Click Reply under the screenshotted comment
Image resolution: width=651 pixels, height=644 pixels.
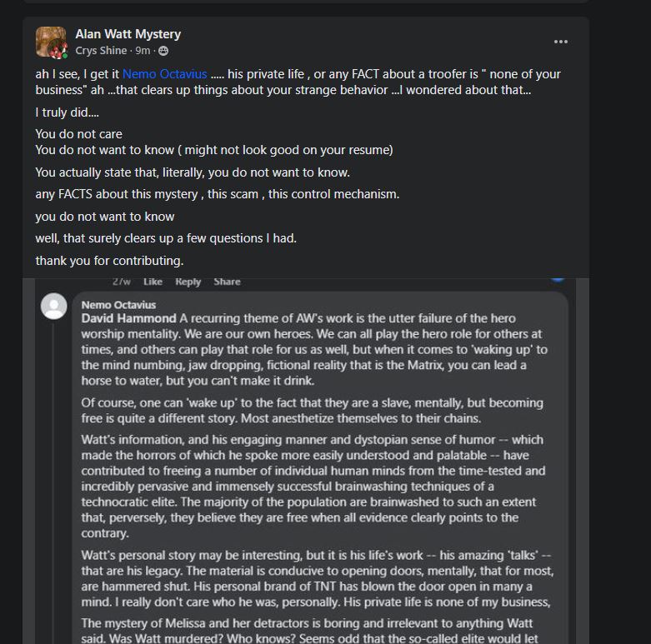pyautogui.click(x=188, y=282)
